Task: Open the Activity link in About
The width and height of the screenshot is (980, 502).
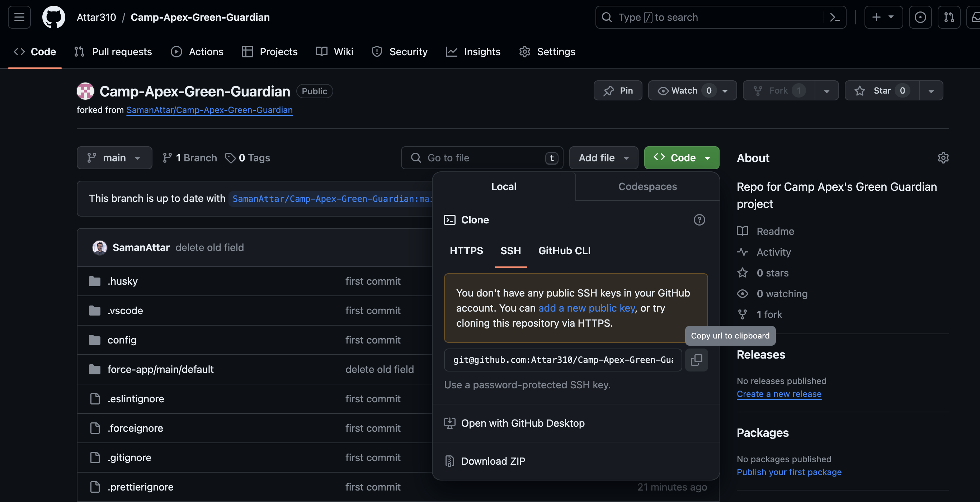Action: pyautogui.click(x=764, y=252)
